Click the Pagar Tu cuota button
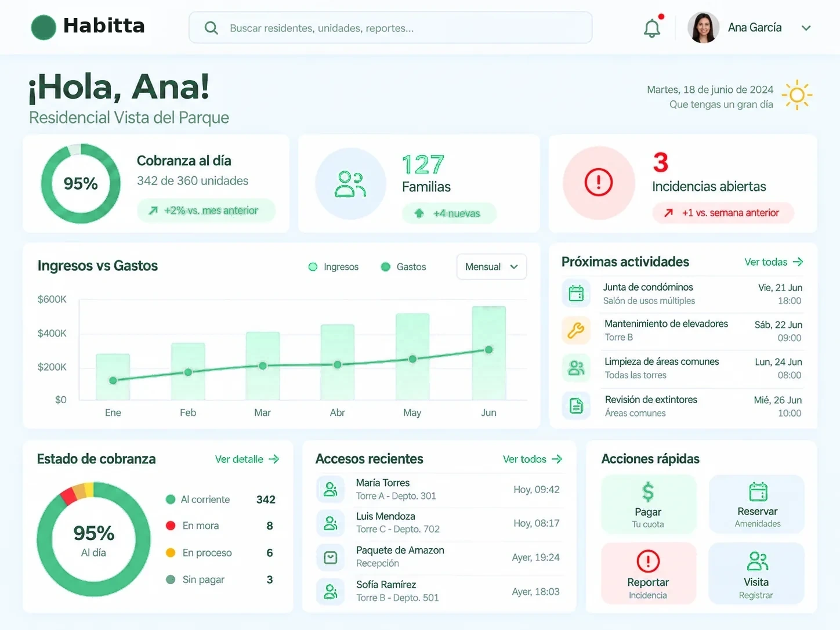 pyautogui.click(x=649, y=504)
